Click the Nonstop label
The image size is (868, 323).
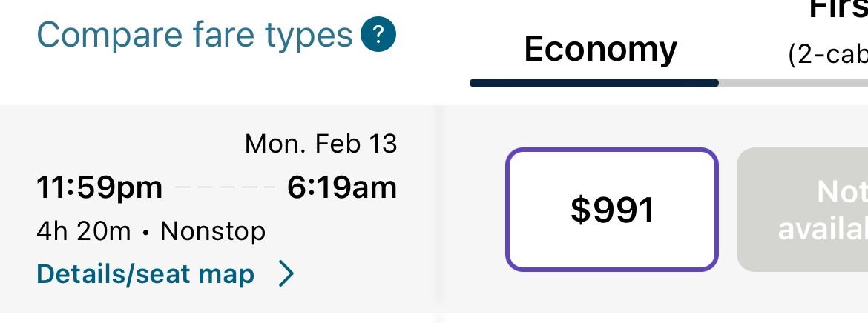tap(213, 232)
